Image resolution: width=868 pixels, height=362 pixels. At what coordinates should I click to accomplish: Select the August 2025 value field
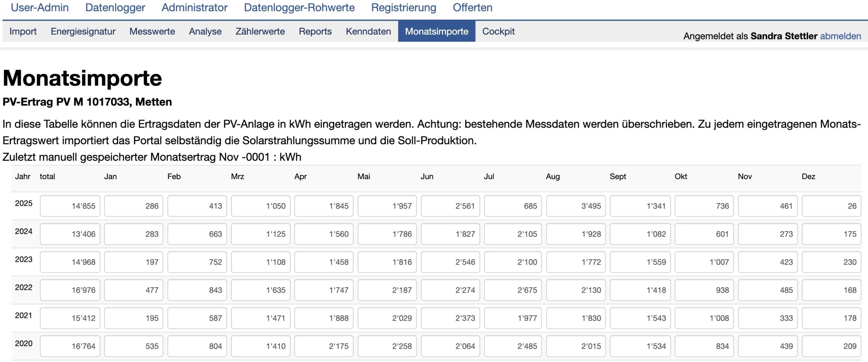click(x=575, y=206)
